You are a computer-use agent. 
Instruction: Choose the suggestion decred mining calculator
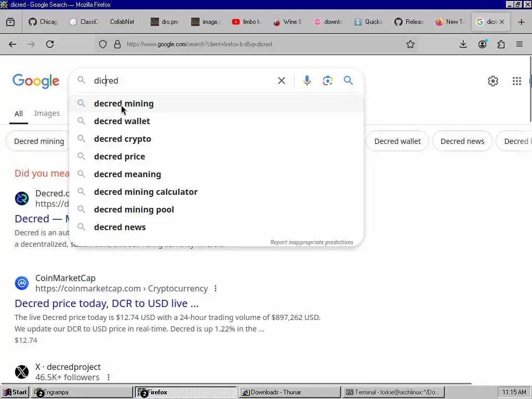(217, 192)
